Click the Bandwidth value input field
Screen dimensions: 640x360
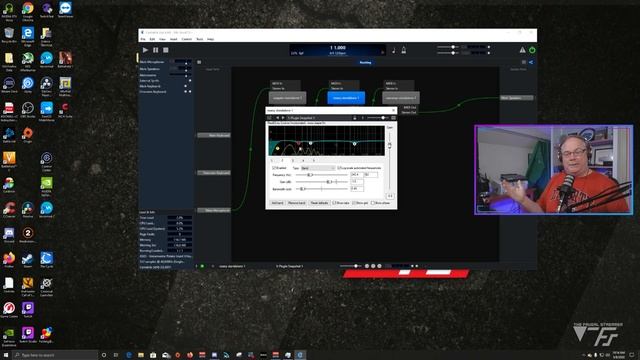[357, 189]
